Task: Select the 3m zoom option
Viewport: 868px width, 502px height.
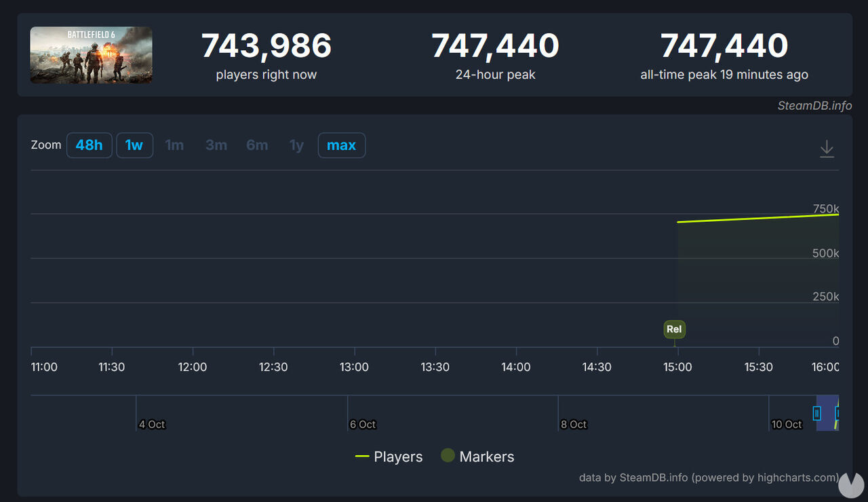Action: point(216,145)
